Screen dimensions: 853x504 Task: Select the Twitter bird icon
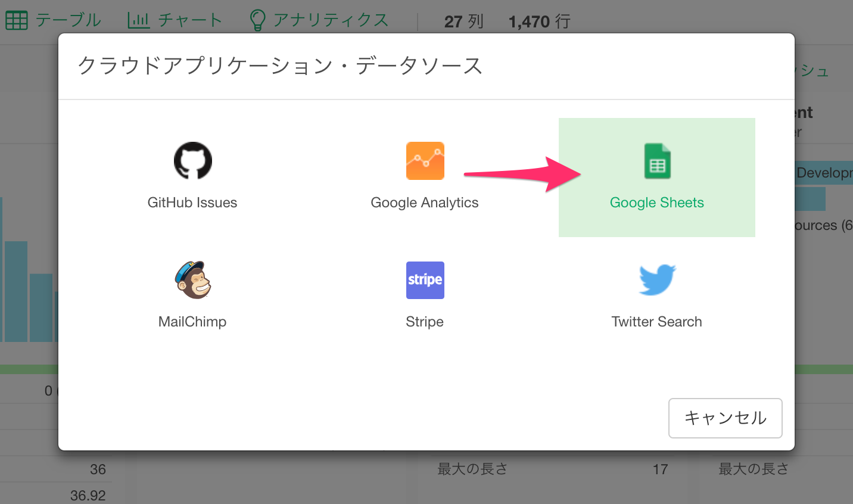pyautogui.click(x=657, y=280)
